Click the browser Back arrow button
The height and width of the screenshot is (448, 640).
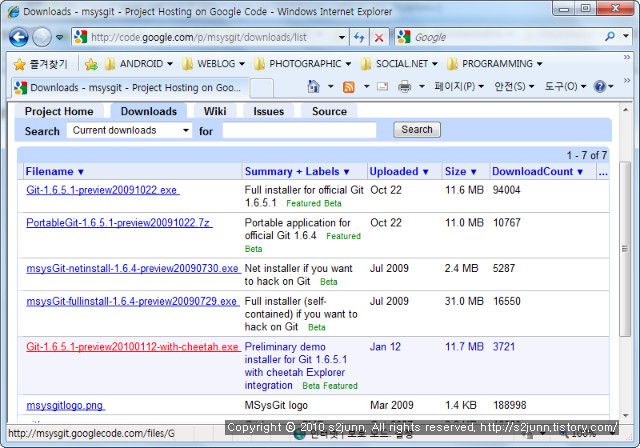(19, 38)
